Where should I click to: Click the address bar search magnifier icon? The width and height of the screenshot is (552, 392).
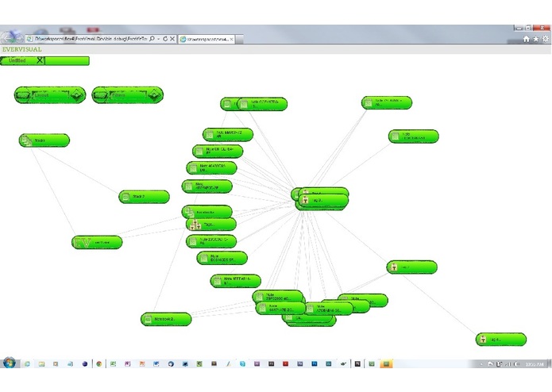[152, 39]
